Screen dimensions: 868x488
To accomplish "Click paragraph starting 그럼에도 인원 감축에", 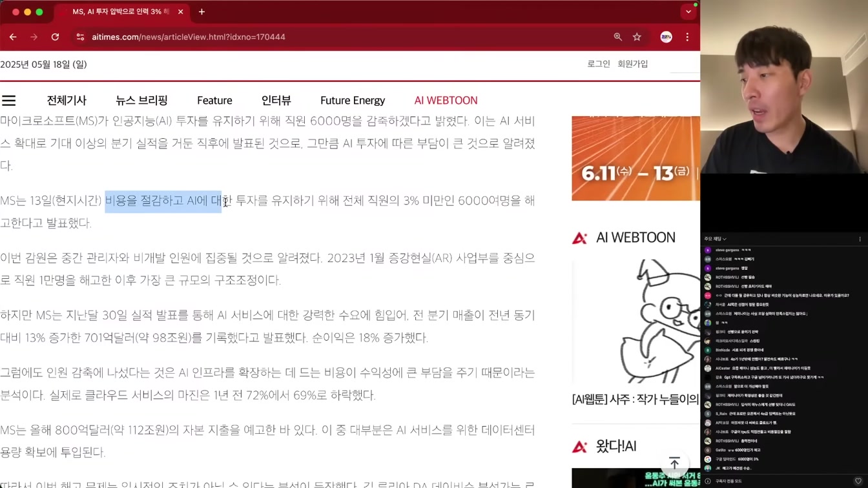I will (267, 383).
